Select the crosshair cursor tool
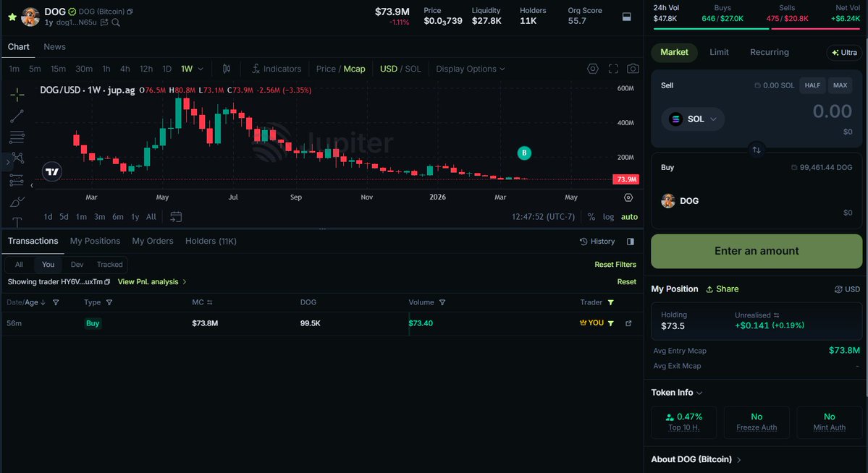 17,95
